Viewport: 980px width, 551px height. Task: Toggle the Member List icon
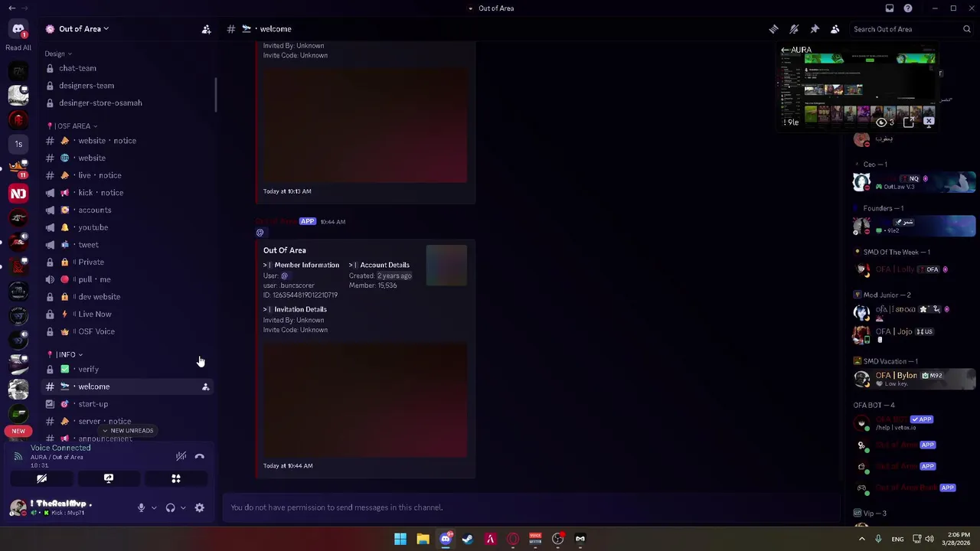(x=835, y=29)
